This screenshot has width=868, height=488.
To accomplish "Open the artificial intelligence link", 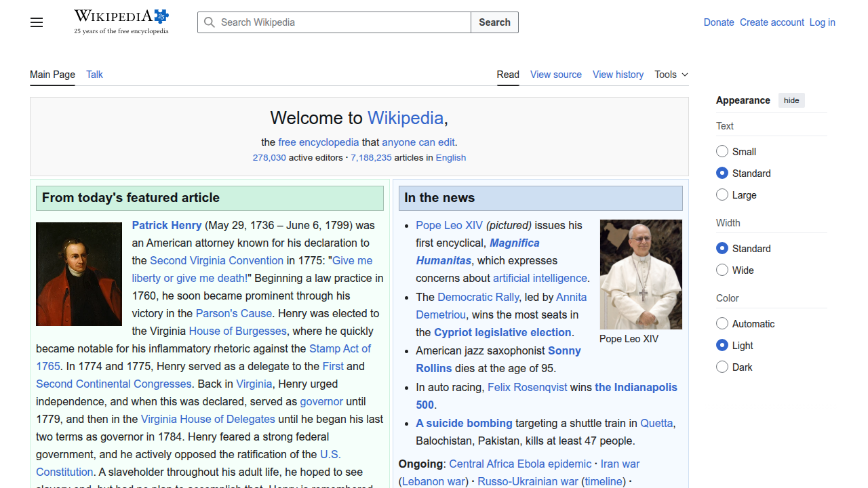I will coord(540,278).
